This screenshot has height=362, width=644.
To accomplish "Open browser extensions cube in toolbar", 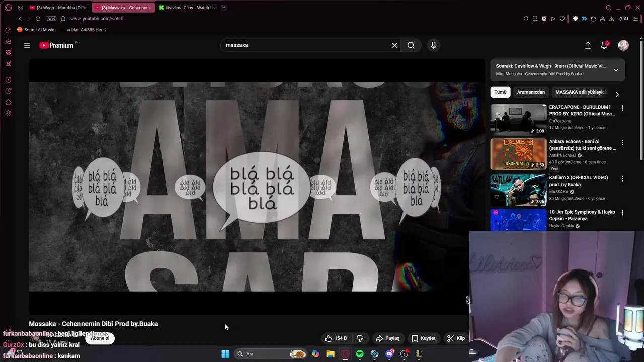I will tap(593, 19).
